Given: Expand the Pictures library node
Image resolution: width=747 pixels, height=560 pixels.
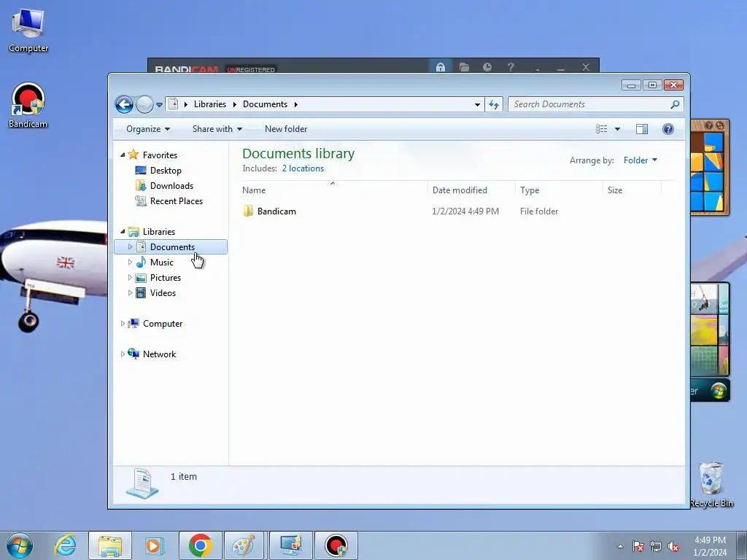Looking at the screenshot, I should [130, 277].
